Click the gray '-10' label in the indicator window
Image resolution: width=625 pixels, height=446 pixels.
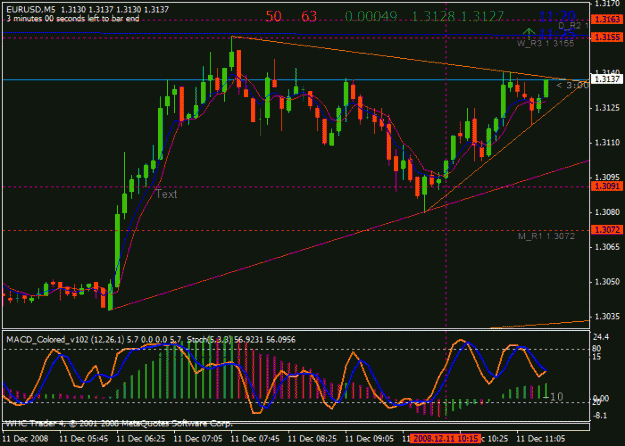(x=554, y=397)
